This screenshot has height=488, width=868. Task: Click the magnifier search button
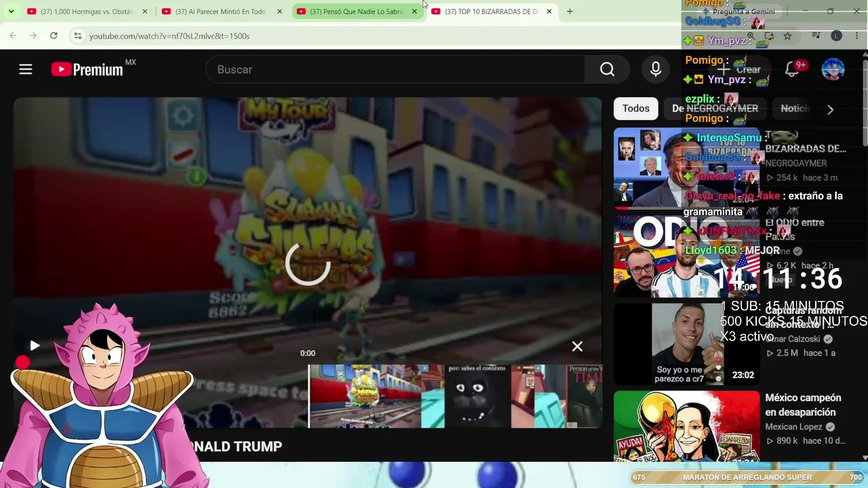coord(607,69)
